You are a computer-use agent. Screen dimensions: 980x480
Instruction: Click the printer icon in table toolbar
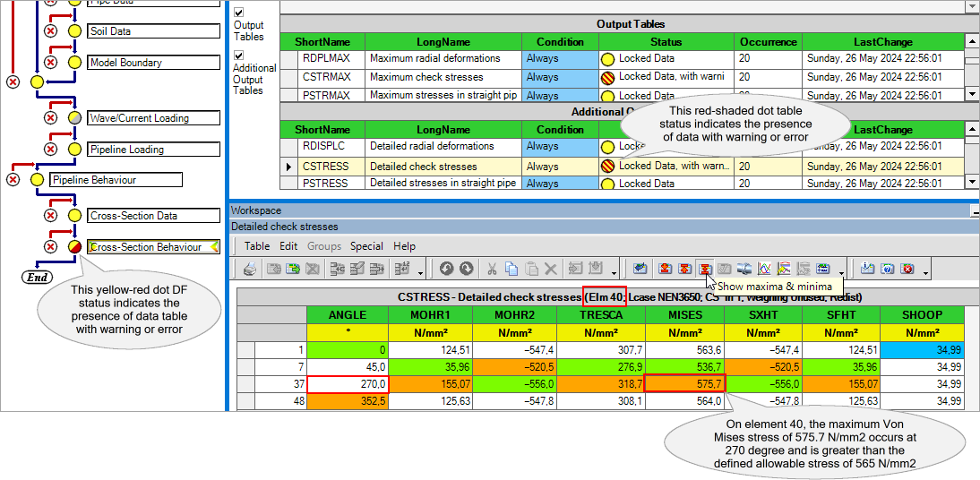click(250, 269)
